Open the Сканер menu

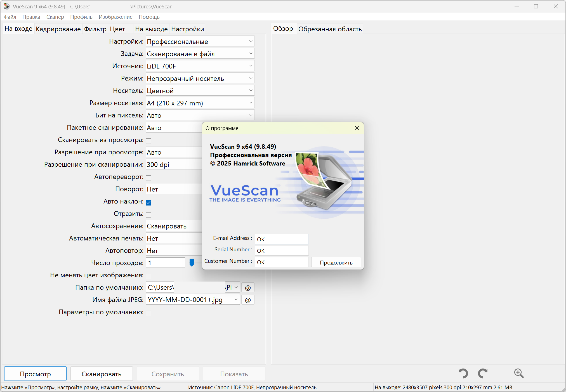tap(55, 17)
